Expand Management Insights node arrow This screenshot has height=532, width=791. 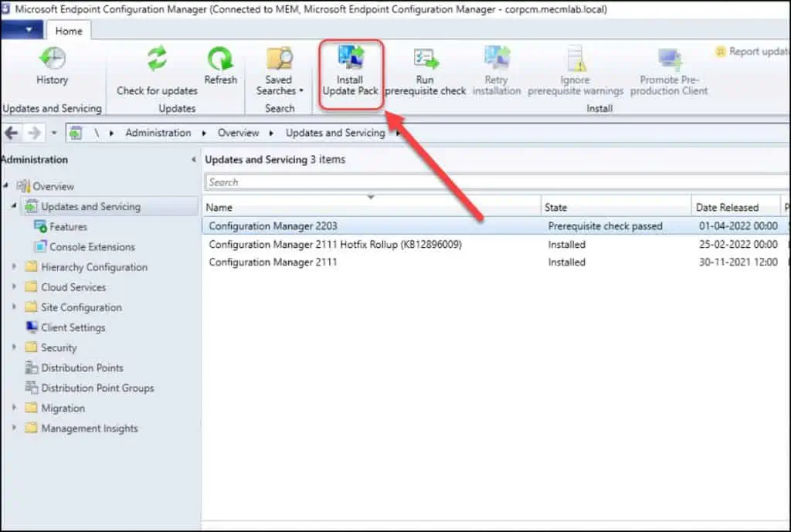pyautogui.click(x=14, y=428)
